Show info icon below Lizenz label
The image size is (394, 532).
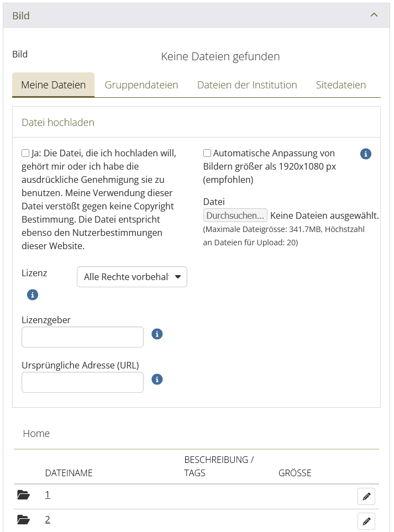(33, 295)
